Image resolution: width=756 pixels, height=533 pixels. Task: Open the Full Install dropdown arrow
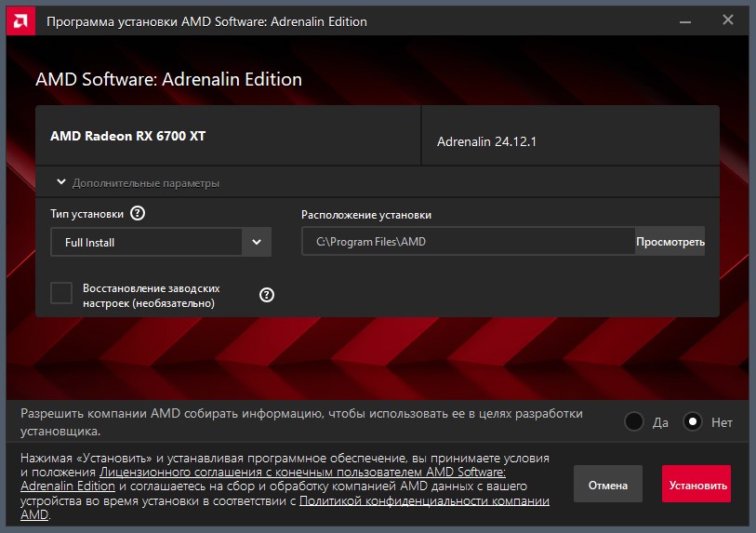(x=257, y=242)
